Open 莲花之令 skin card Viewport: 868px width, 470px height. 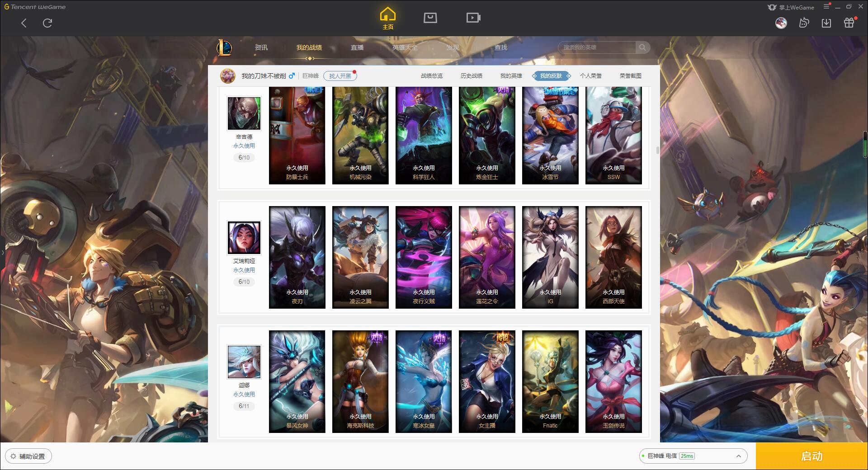tap(487, 258)
